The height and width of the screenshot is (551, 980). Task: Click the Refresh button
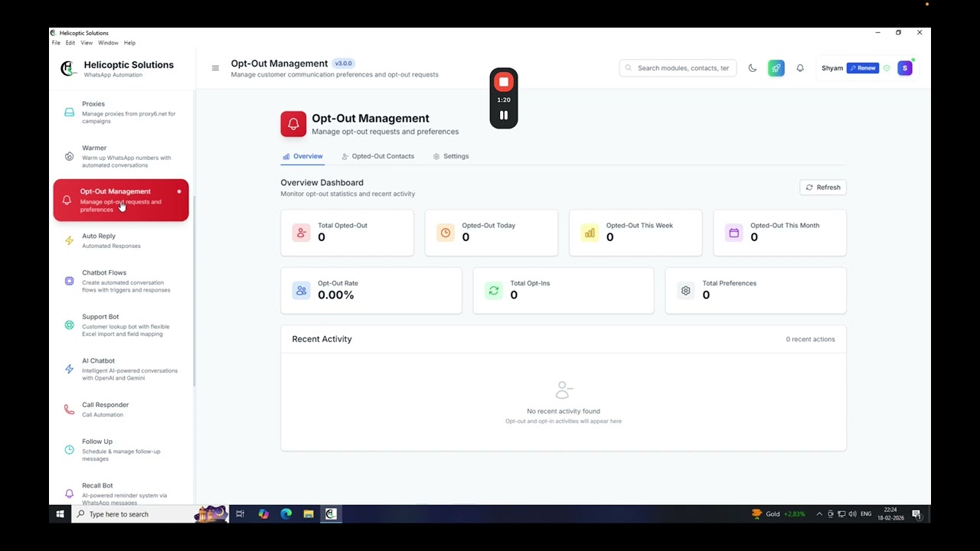[823, 187]
